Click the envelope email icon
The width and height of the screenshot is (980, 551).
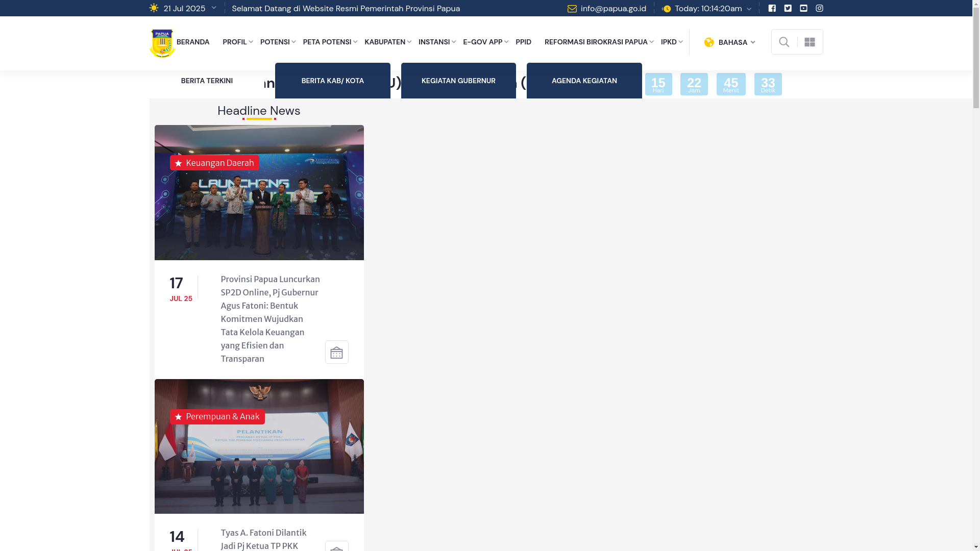coord(572,9)
